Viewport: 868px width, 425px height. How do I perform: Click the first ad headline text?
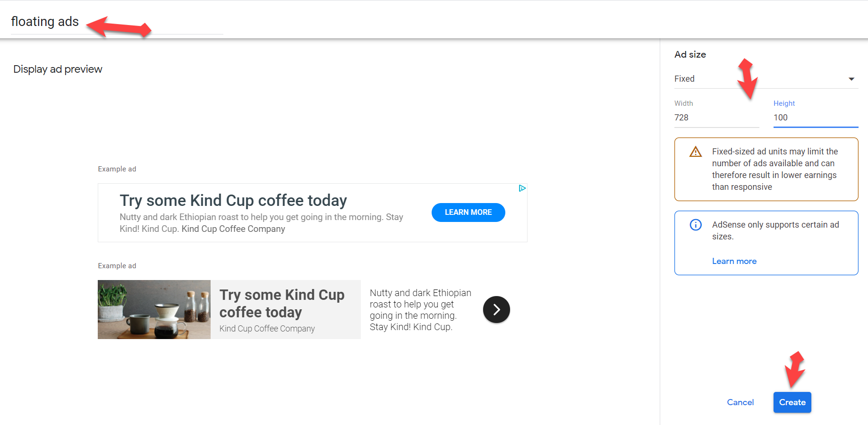coord(233,201)
